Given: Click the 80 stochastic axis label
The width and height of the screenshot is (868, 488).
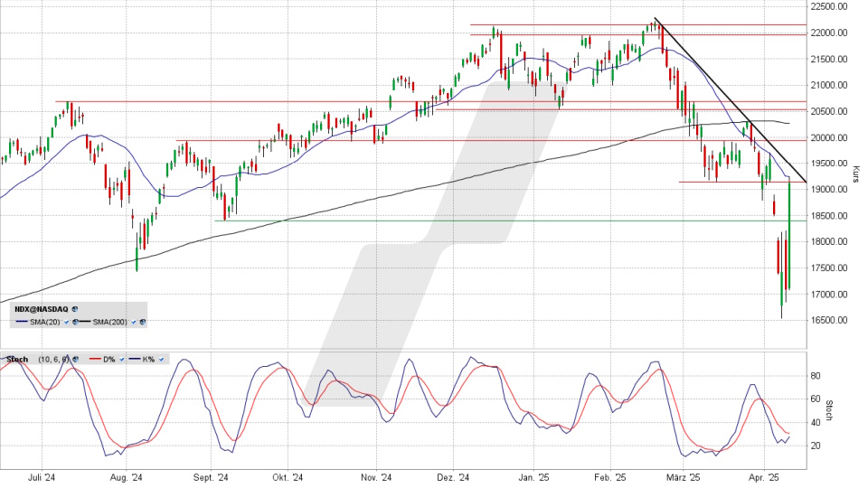Looking at the screenshot, I should 816,376.
